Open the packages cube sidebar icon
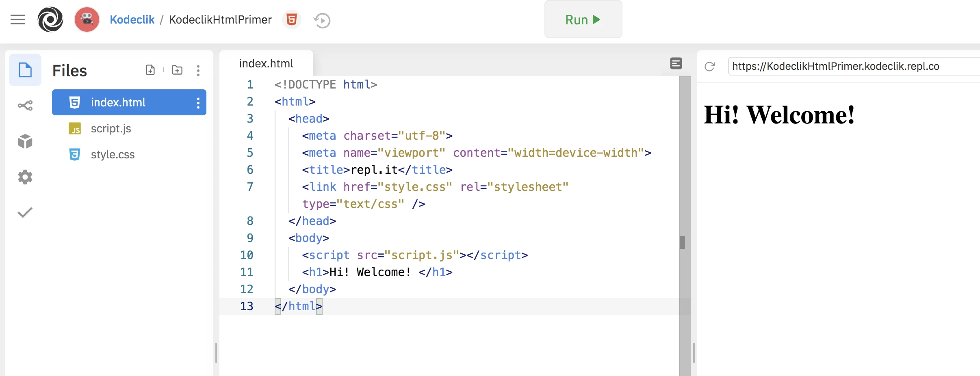This screenshot has width=980, height=376. pos(25,141)
